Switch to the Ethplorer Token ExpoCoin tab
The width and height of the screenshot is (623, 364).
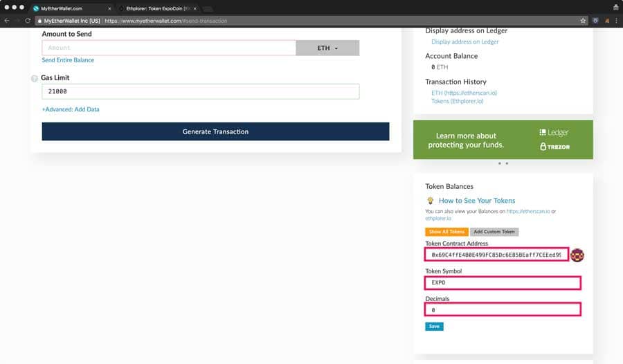point(158,8)
